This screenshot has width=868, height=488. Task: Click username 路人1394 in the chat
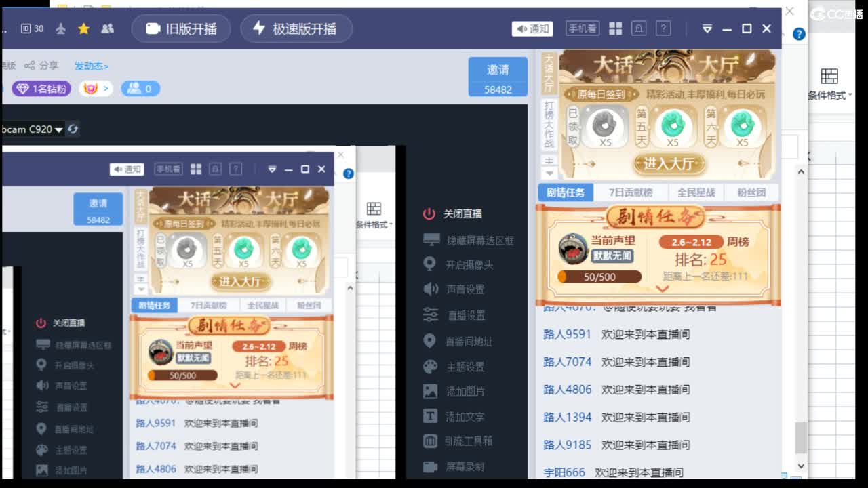(x=568, y=418)
